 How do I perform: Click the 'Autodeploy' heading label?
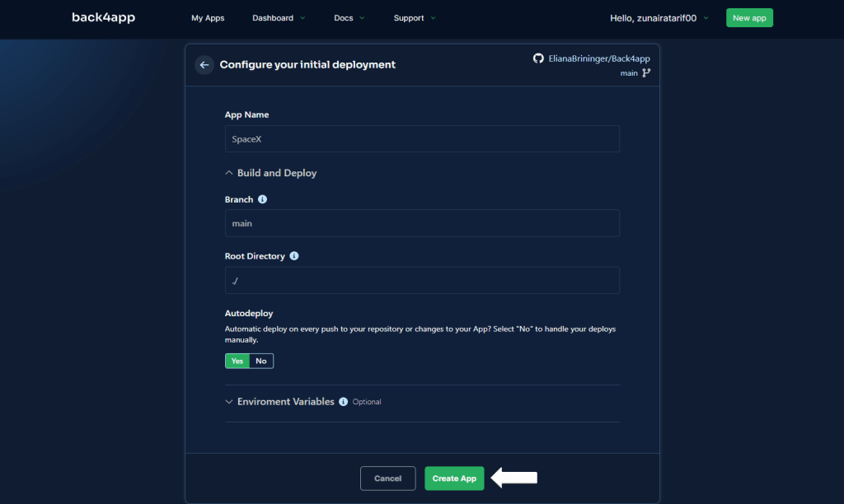[249, 313]
